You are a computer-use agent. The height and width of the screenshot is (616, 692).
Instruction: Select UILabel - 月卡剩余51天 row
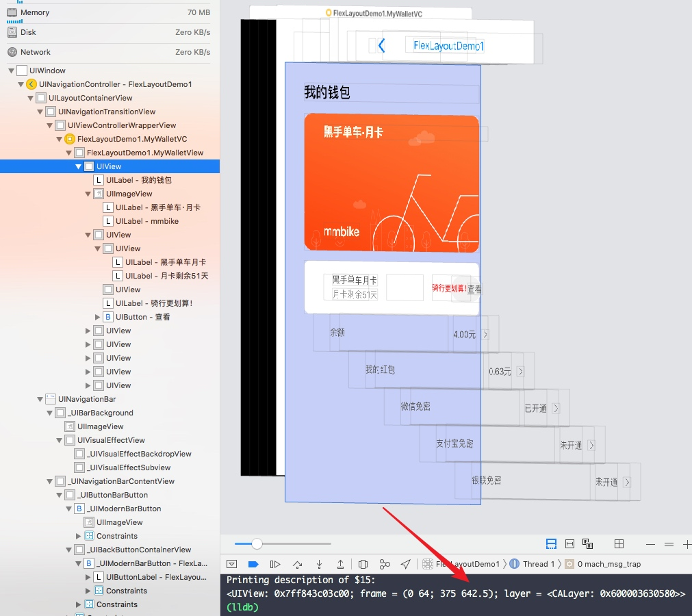click(110, 276)
